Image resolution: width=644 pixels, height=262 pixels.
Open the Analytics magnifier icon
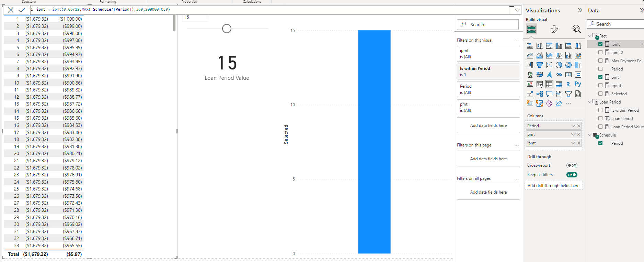click(x=576, y=29)
